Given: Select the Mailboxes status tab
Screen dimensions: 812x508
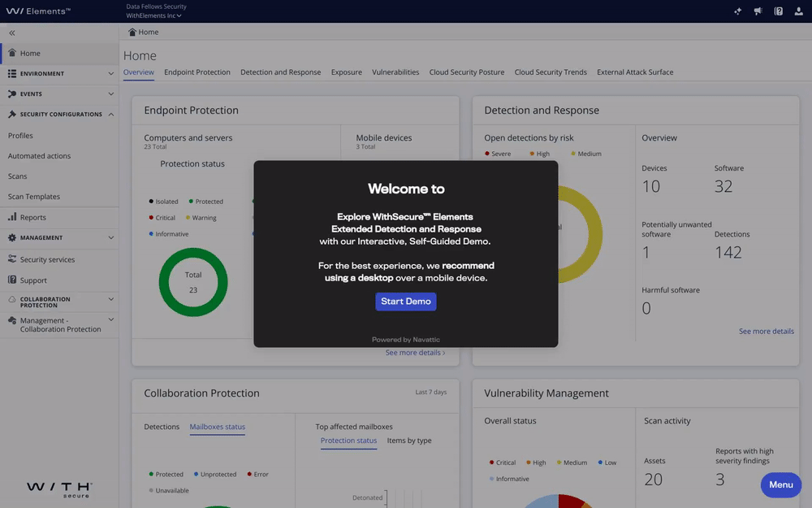Looking at the screenshot, I should [x=218, y=427].
